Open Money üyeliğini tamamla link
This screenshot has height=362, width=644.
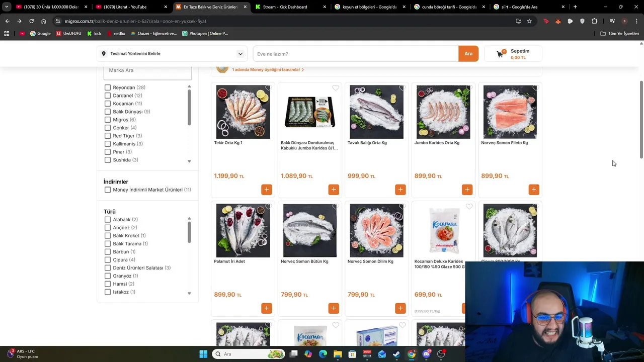[x=268, y=70]
